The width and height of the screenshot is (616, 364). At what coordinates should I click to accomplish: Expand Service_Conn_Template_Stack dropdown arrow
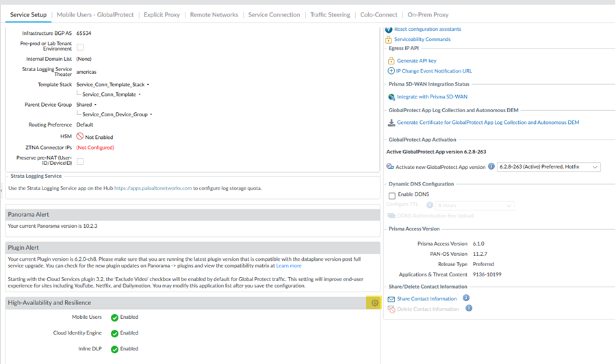click(148, 84)
